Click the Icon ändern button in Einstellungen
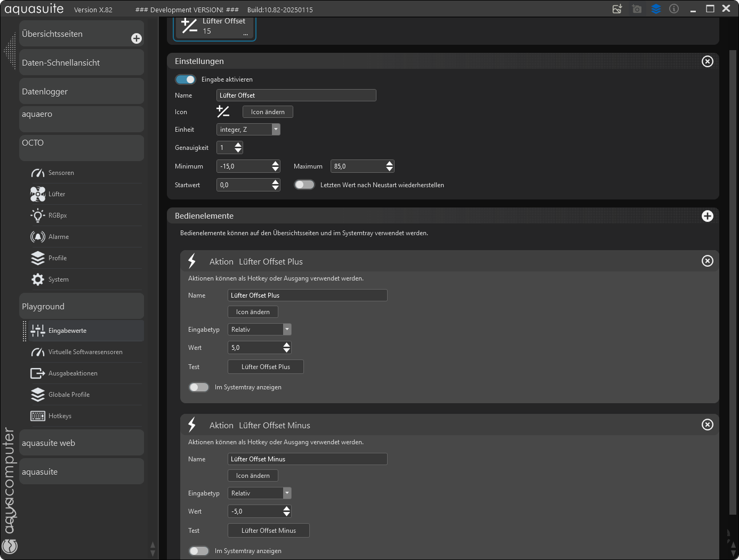739x560 pixels. click(x=268, y=112)
